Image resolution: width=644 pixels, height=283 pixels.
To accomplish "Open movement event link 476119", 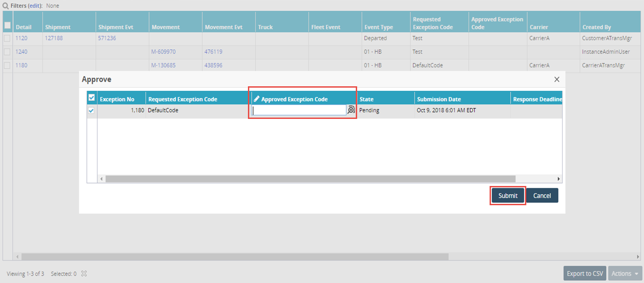I will tap(213, 52).
